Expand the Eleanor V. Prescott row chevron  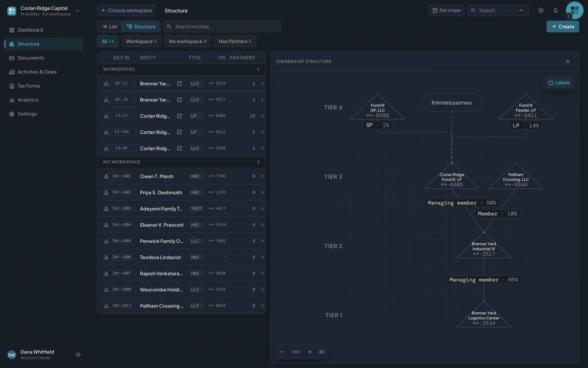pos(262,225)
